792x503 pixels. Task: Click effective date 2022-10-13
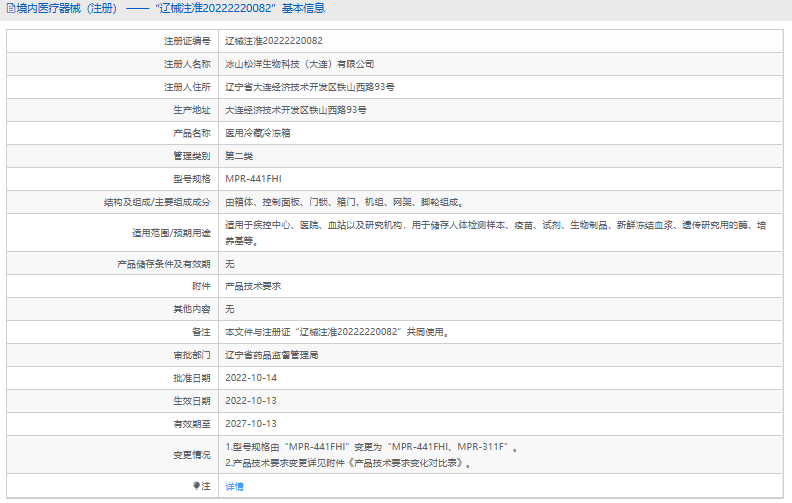[251, 400]
